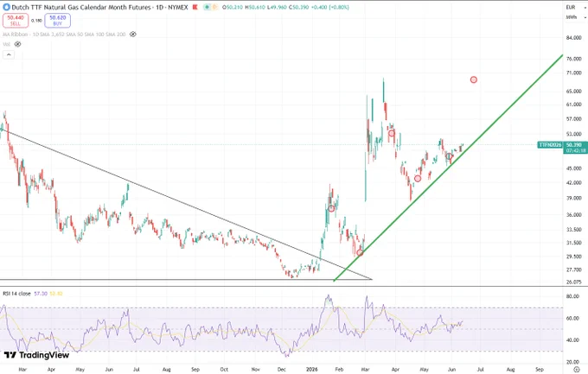Image resolution: width=588 pixels, height=374 pixels.
Task: Click the Dec label on the time axis
Action: (x=281, y=370)
